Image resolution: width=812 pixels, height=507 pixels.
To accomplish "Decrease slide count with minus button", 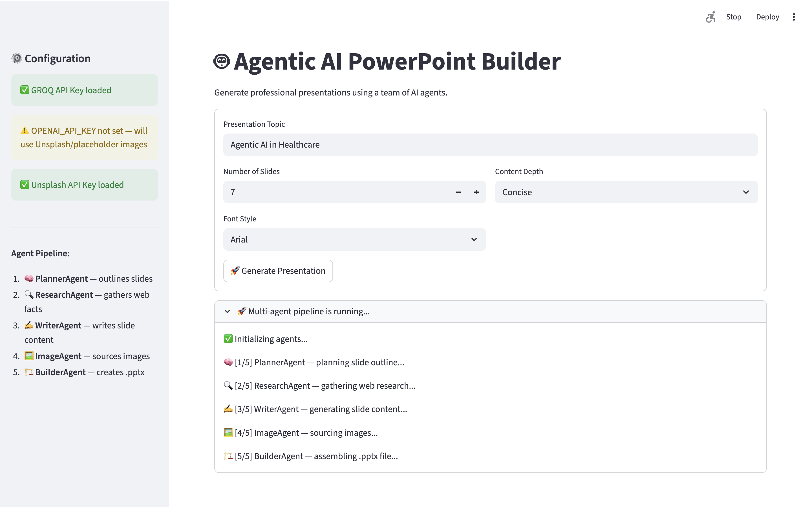I will (458, 192).
